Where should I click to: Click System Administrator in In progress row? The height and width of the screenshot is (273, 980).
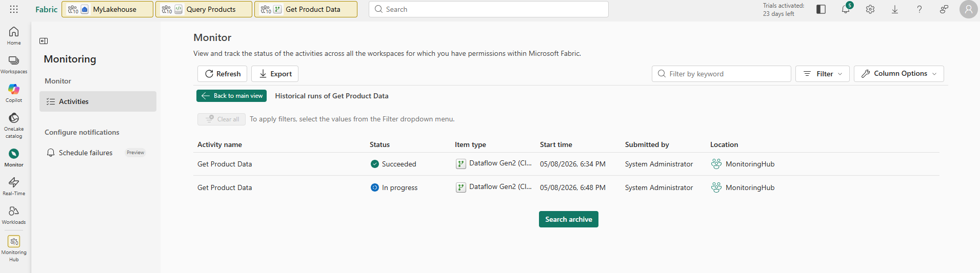659,187
